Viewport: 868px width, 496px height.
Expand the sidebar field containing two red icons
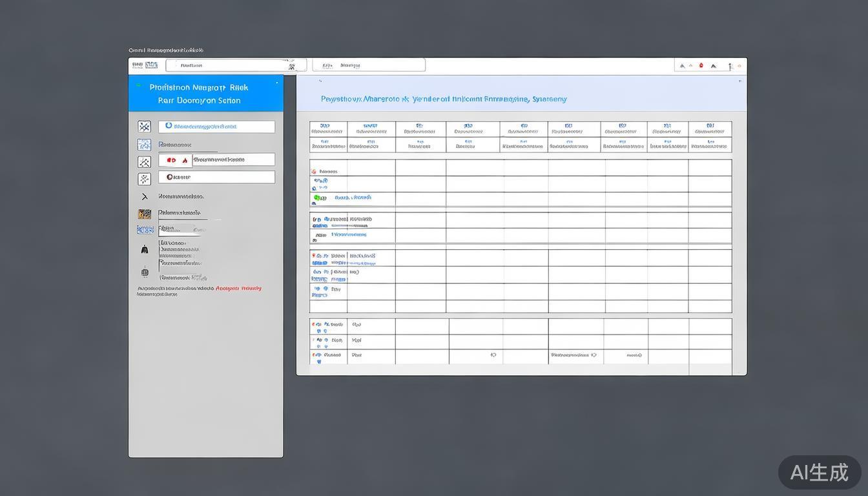pos(216,160)
